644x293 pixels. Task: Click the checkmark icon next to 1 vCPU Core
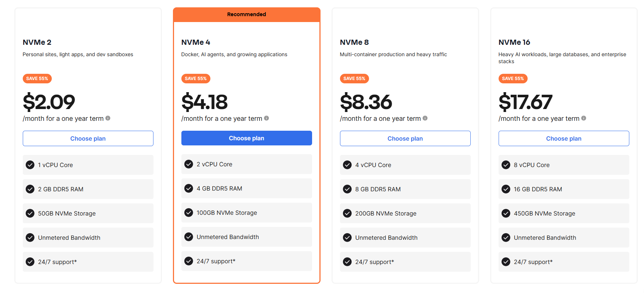tap(30, 165)
